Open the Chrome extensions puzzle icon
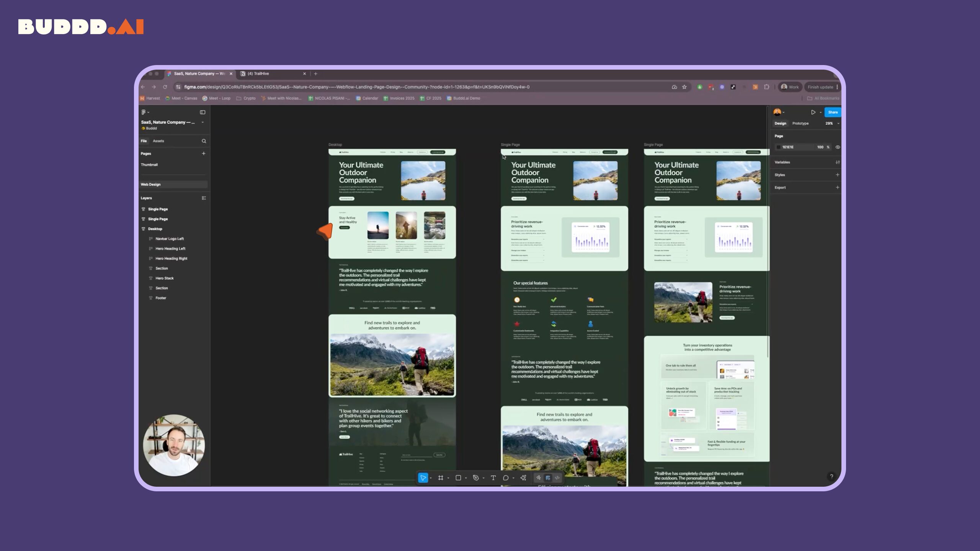Screen dimensions: 980x551 click(x=766, y=87)
